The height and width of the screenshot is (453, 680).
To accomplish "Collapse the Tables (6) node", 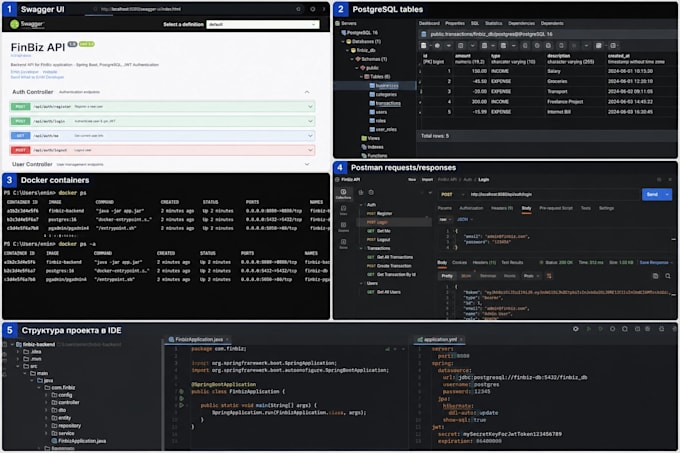I will [x=361, y=77].
